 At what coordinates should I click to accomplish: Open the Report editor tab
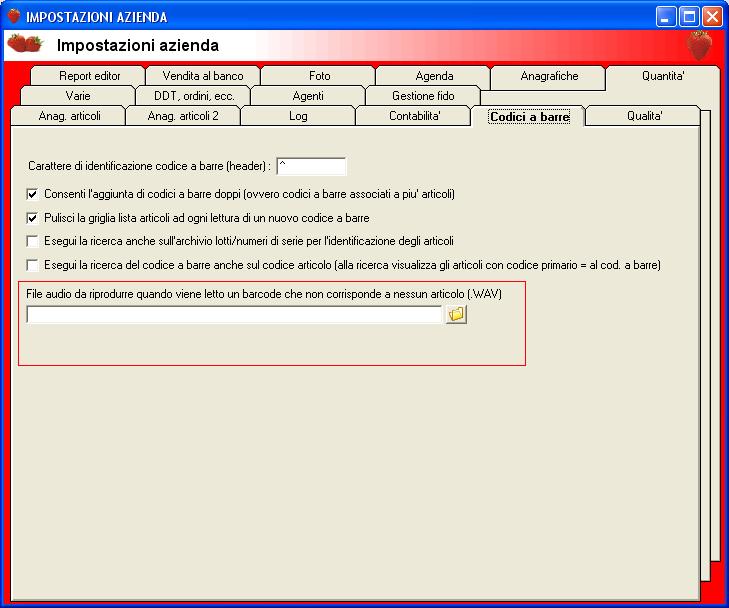(89, 76)
